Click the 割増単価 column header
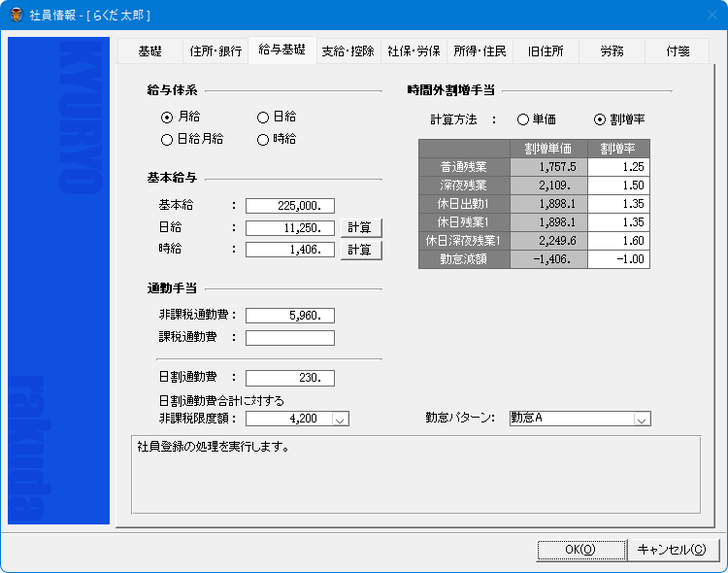 (x=548, y=149)
